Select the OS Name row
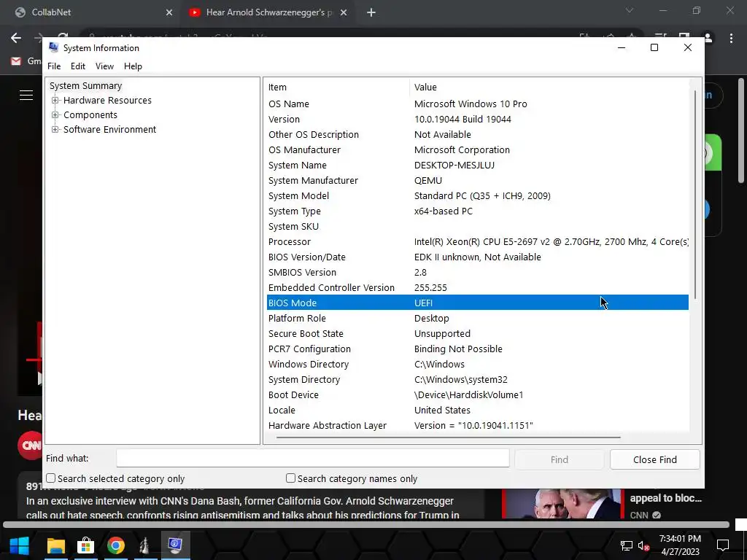 coord(478,104)
